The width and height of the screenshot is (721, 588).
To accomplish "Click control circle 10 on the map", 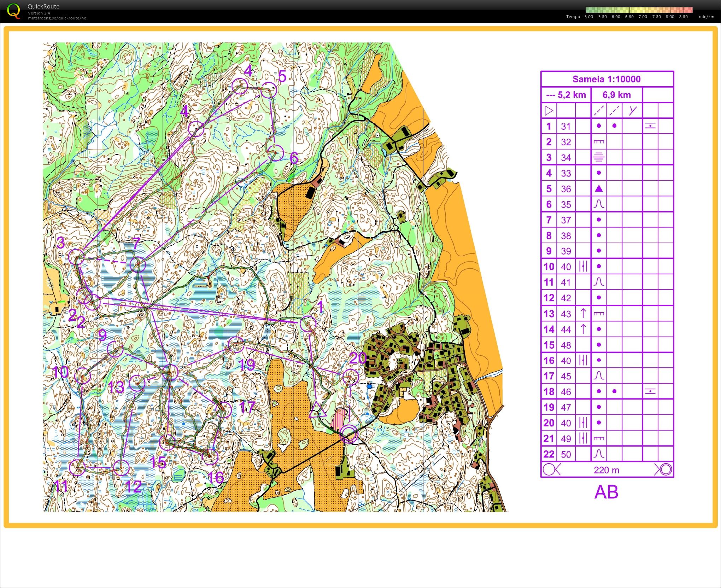I will pos(83,376).
